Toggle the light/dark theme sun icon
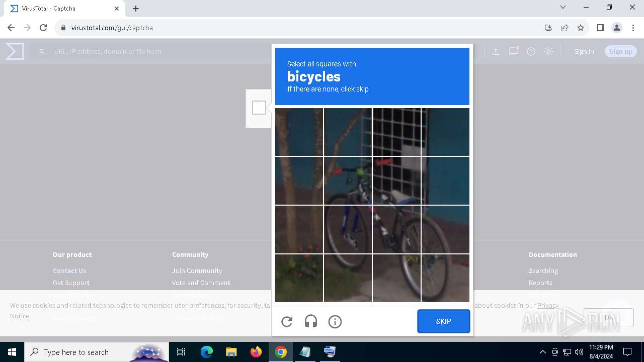This screenshot has height=362, width=644. pyautogui.click(x=548, y=51)
